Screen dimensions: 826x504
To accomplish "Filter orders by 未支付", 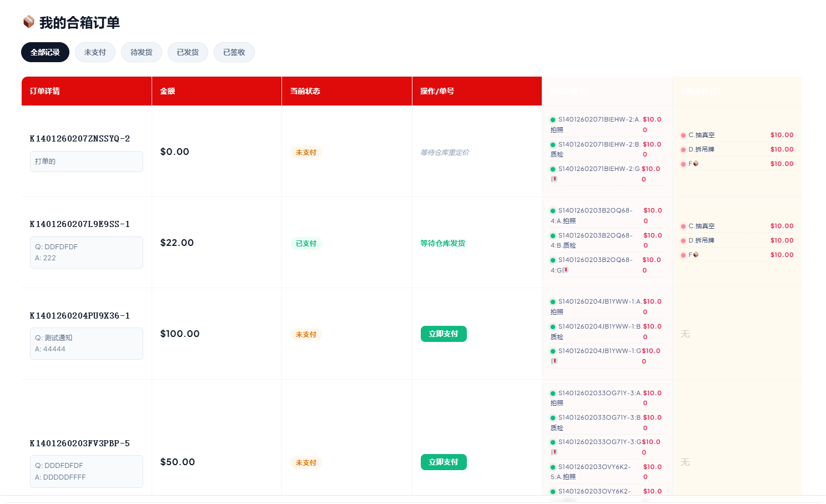I will tap(95, 52).
